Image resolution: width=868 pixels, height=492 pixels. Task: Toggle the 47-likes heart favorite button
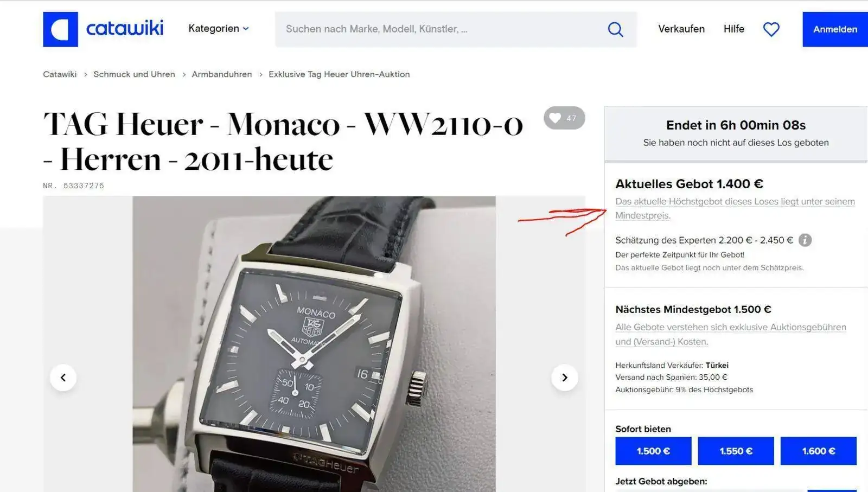coord(564,118)
